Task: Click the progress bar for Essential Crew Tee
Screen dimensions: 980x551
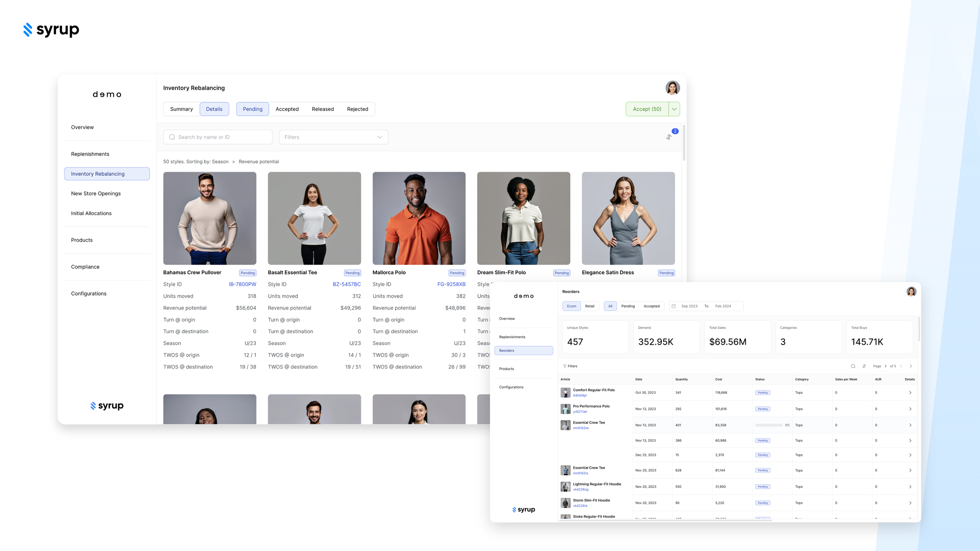Action: 768,425
